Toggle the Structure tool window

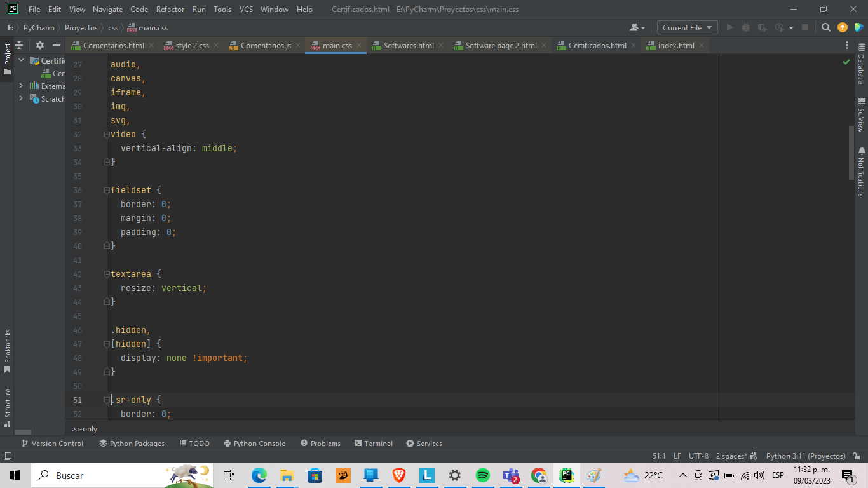click(x=8, y=407)
